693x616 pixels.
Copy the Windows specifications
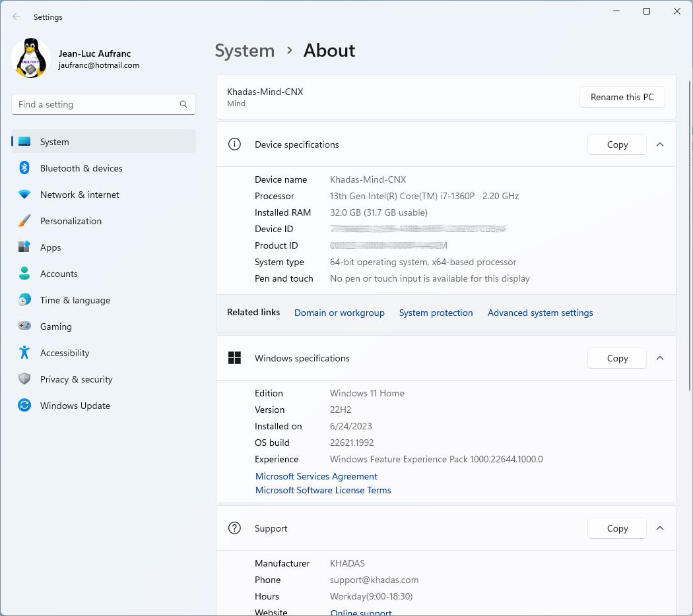pos(617,358)
